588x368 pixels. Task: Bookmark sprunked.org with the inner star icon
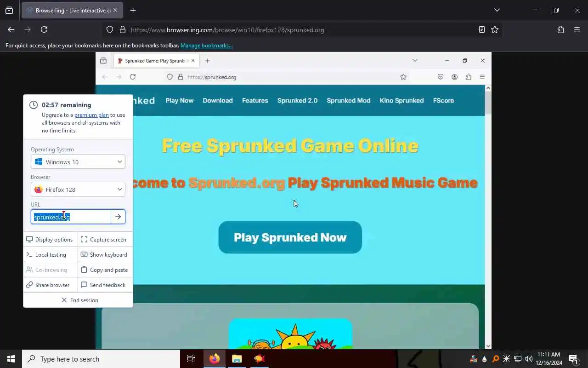click(403, 77)
